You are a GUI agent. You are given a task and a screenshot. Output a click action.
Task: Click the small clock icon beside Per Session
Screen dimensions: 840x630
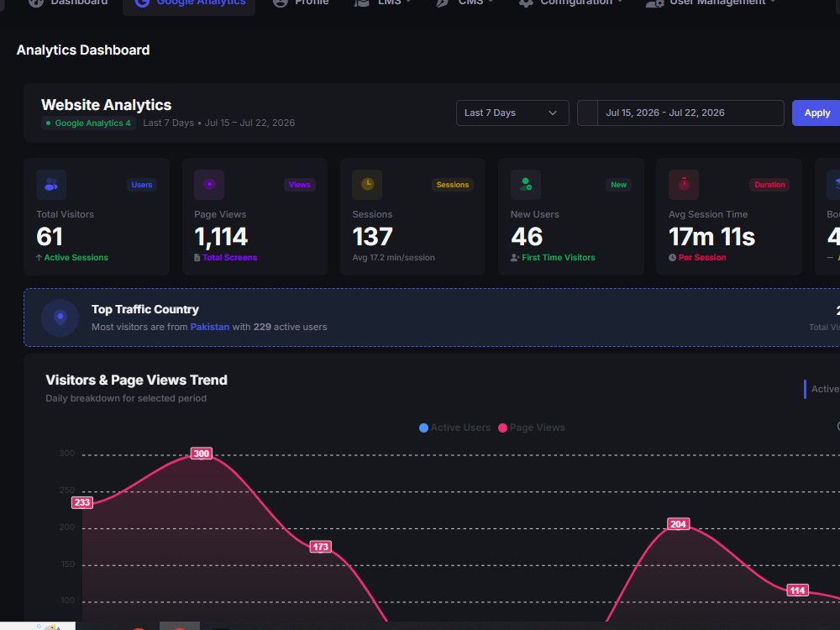[x=672, y=258]
